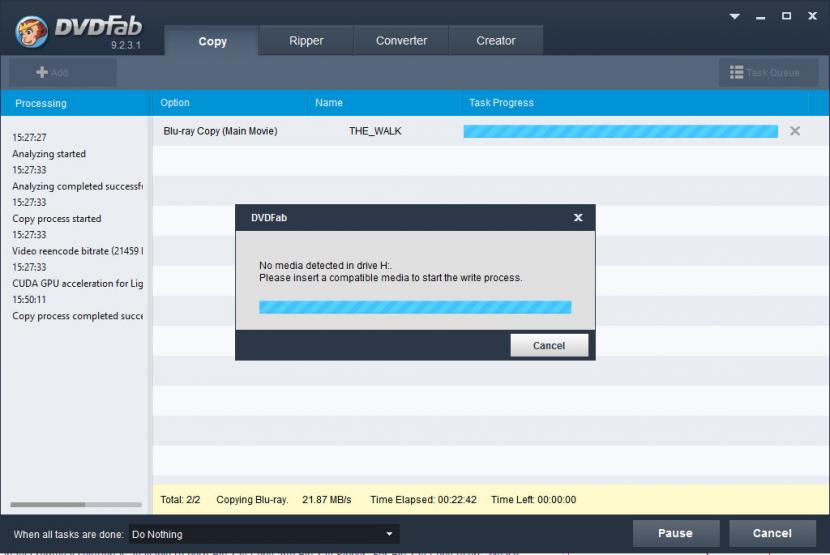The image size is (830, 555).
Task: Pause the copy task
Action: coord(676,533)
